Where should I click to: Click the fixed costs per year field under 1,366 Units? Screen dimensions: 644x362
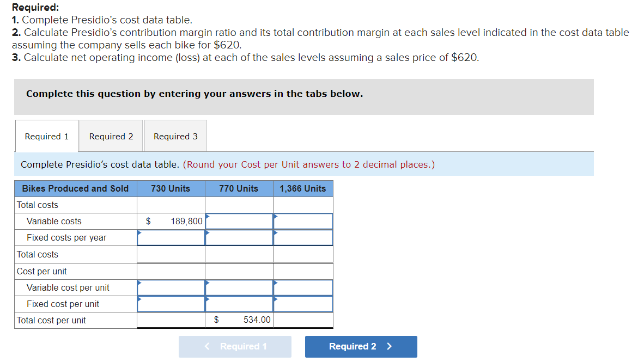click(x=303, y=237)
